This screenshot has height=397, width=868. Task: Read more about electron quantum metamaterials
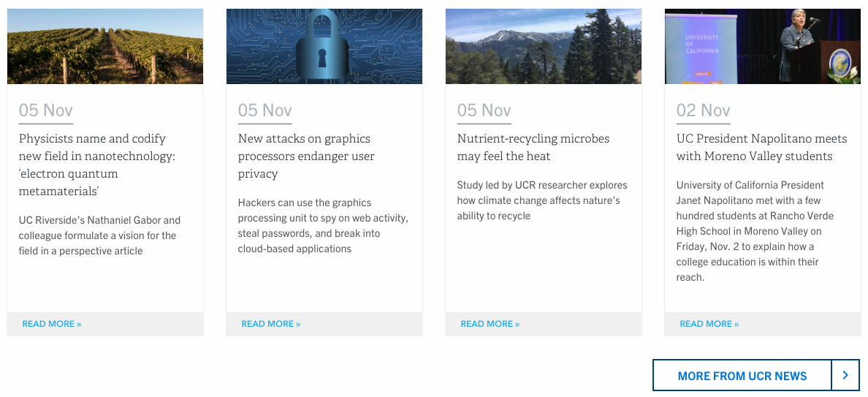[52, 324]
